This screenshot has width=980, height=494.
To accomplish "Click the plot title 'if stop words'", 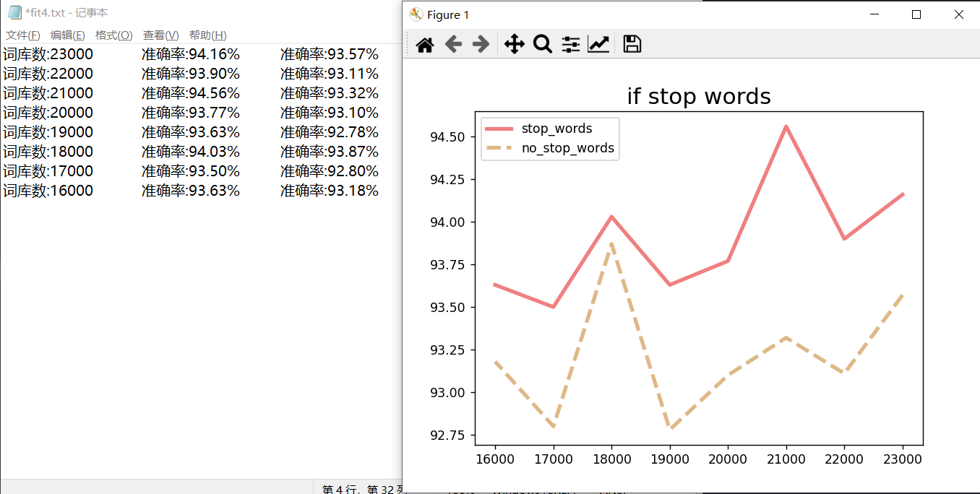I will tap(699, 96).
